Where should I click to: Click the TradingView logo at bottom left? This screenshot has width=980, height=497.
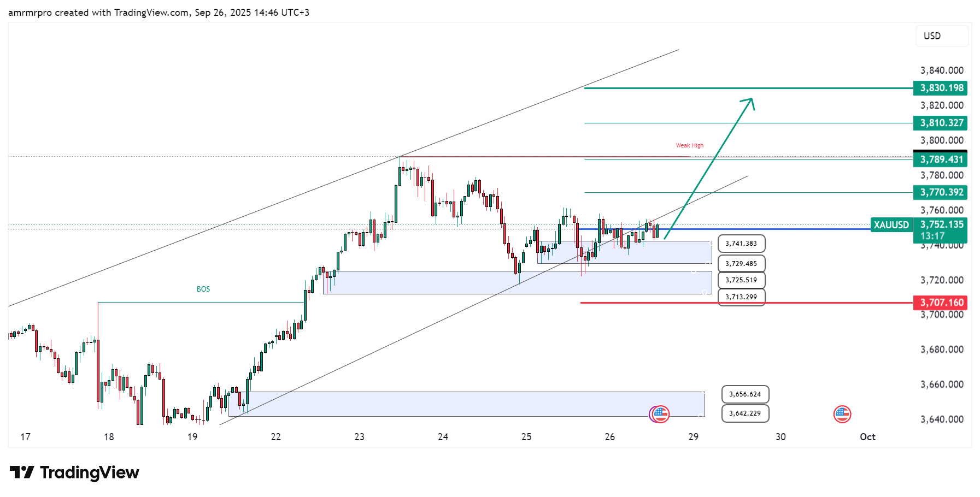point(75,472)
